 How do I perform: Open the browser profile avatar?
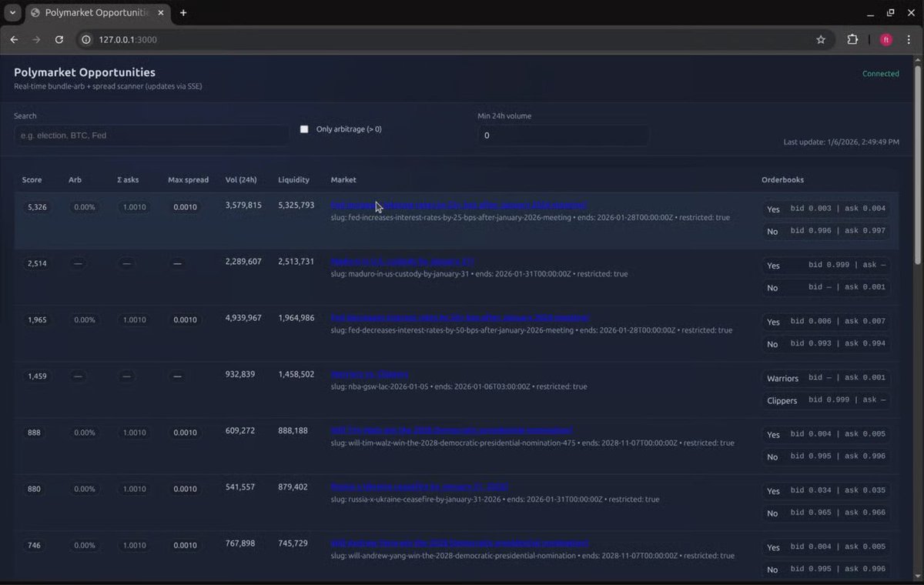(885, 39)
